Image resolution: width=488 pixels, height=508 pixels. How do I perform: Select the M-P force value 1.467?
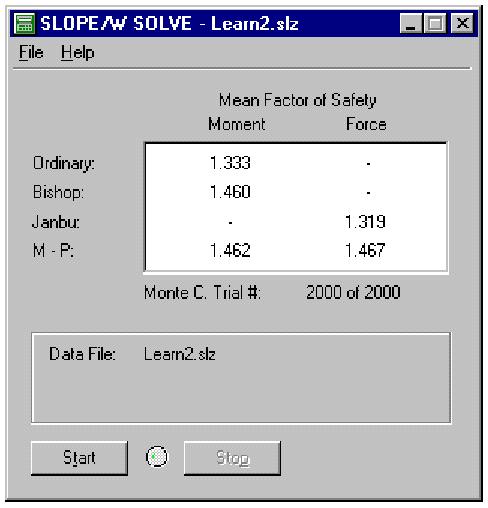(365, 250)
